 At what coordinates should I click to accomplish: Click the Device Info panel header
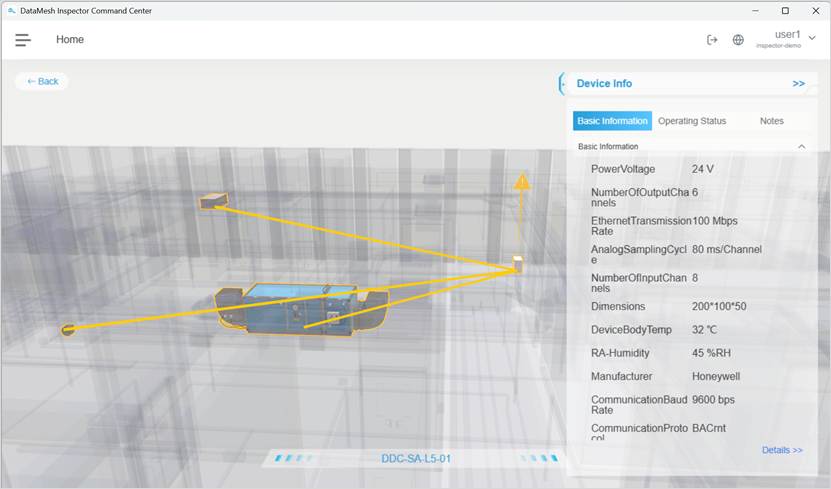click(604, 84)
